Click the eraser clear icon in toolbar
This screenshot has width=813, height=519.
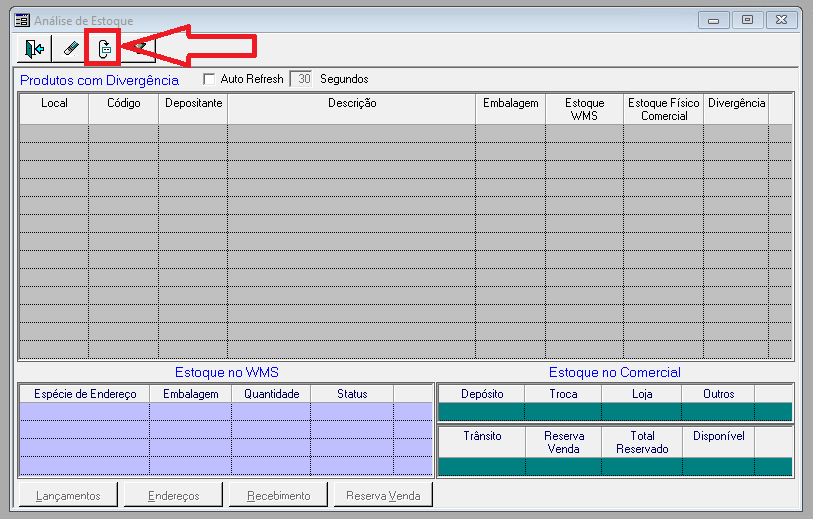point(69,49)
